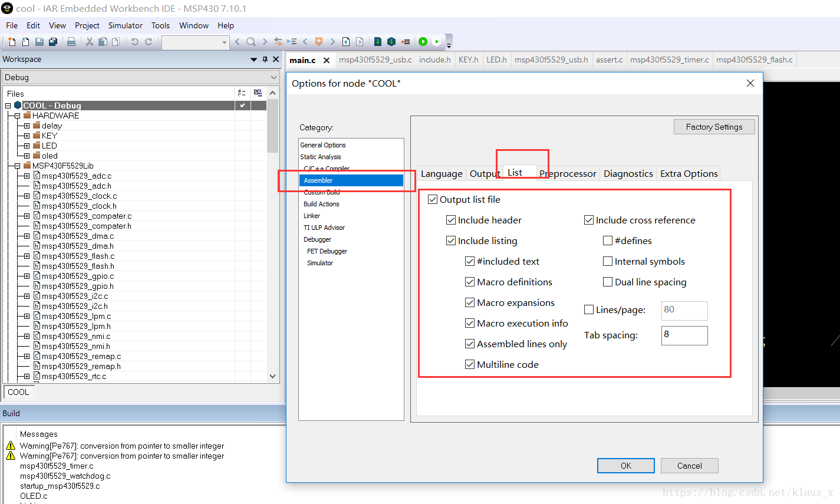Select General Options category

click(x=323, y=145)
